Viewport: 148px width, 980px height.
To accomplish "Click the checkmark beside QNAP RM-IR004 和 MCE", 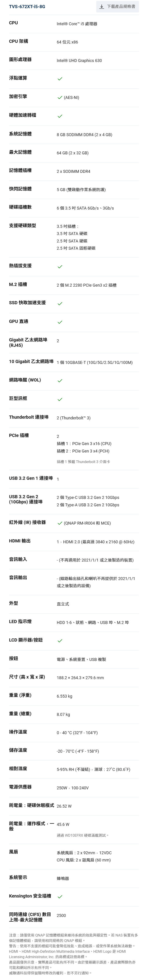I will (x=60, y=523).
